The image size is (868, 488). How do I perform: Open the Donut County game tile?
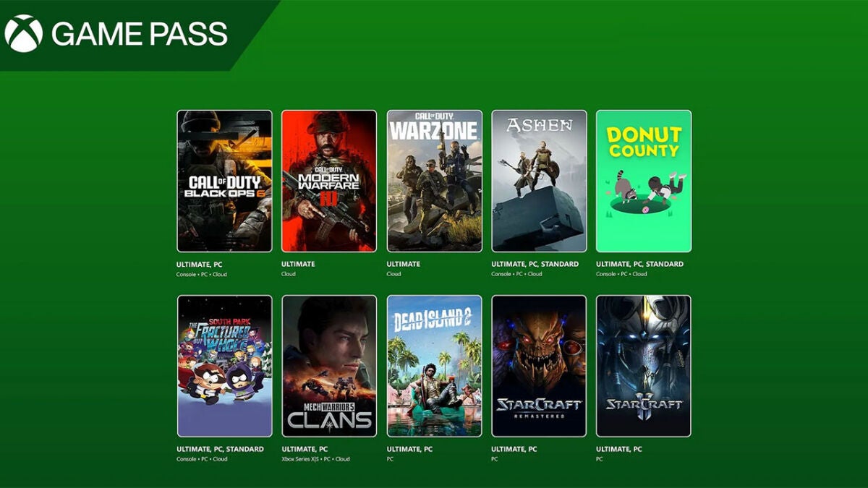click(x=643, y=181)
